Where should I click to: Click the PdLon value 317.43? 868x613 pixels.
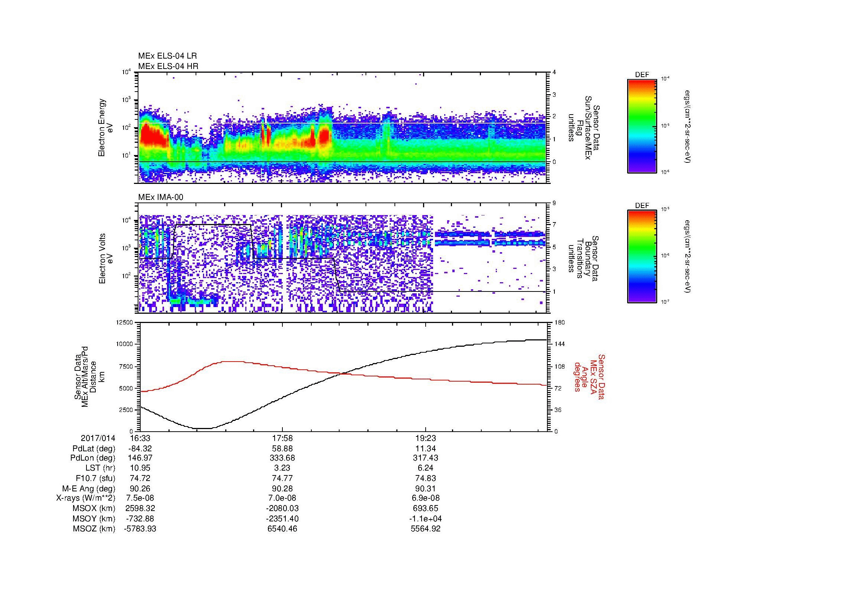pos(426,458)
